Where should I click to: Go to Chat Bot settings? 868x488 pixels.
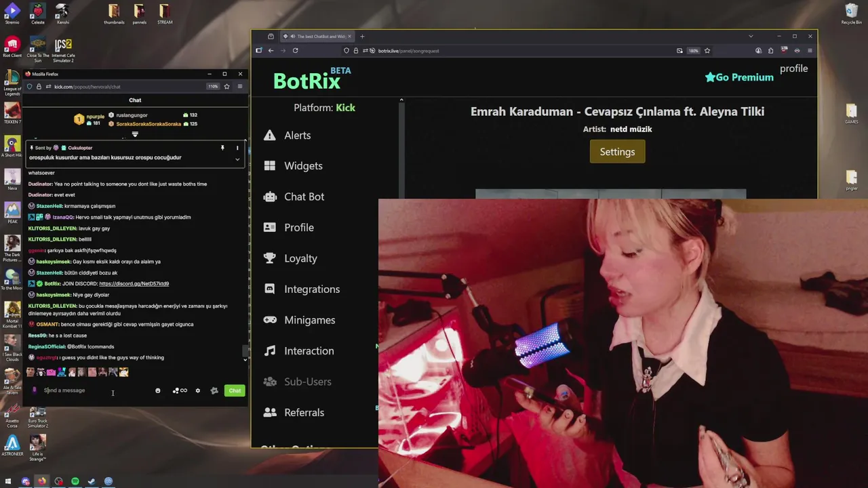coord(294,197)
